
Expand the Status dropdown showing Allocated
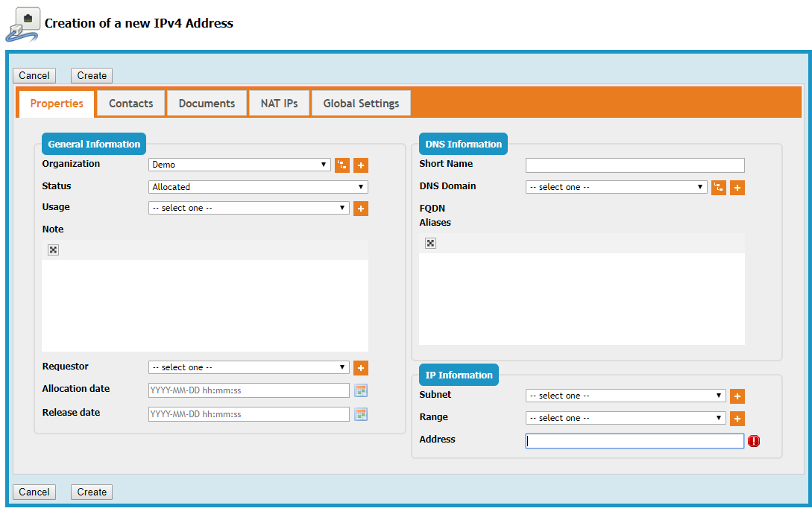[x=258, y=187]
